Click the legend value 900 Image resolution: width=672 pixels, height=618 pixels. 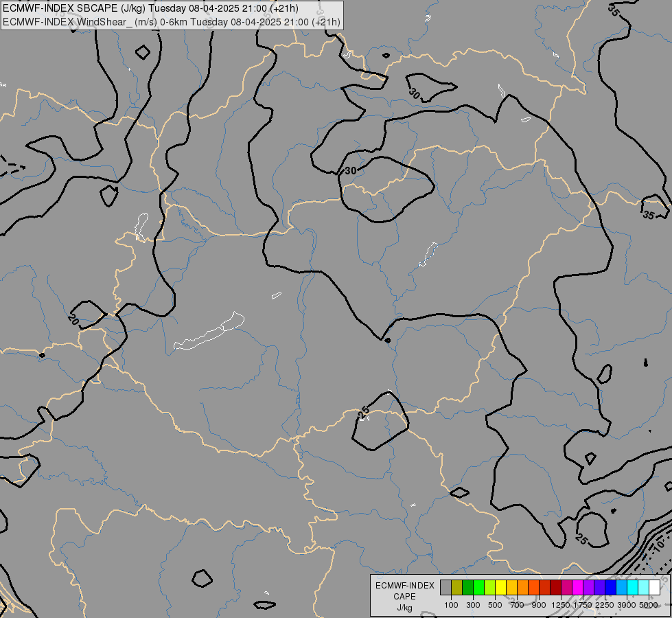click(539, 605)
